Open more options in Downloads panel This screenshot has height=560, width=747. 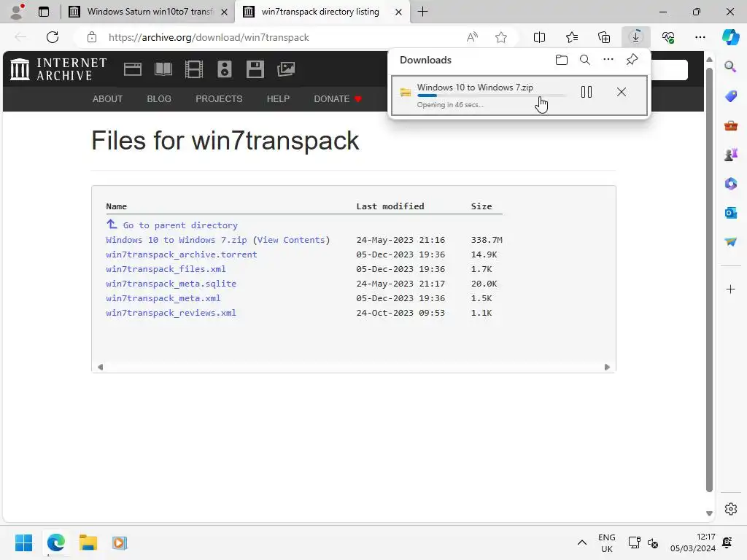click(608, 60)
